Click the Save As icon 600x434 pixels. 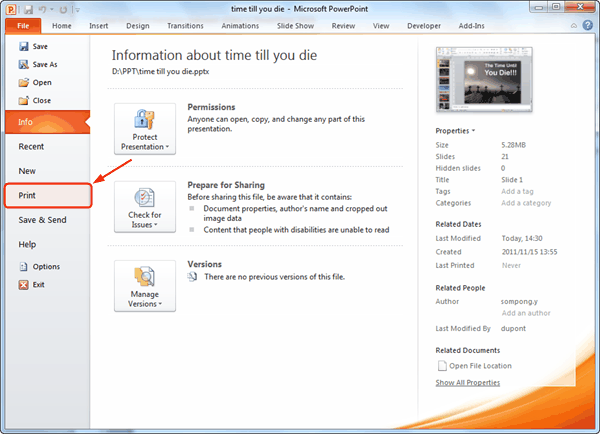point(24,64)
